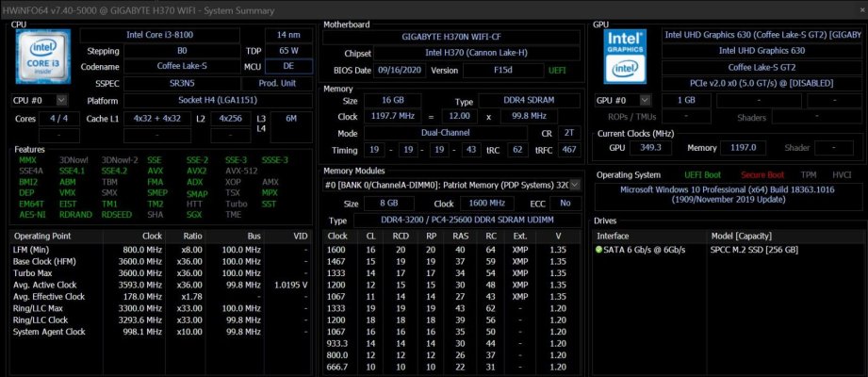Screen dimensions: 868x377
Task: Click the MCU value DE field
Action: point(288,66)
